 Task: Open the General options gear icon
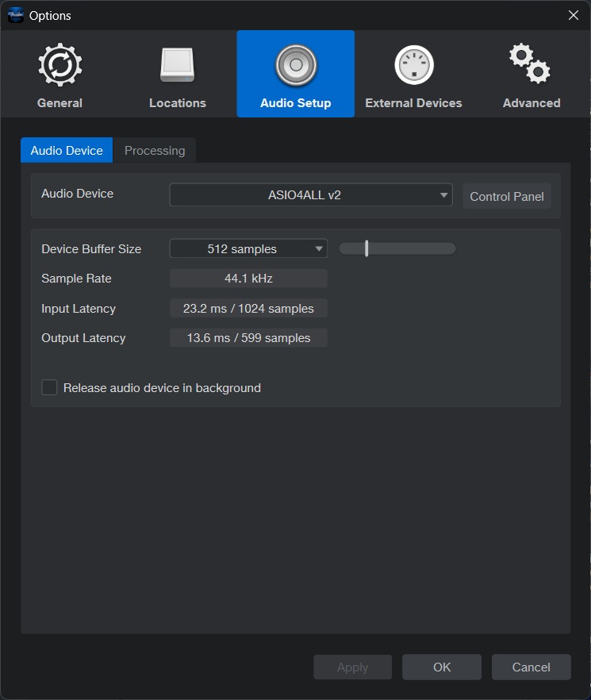click(59, 65)
